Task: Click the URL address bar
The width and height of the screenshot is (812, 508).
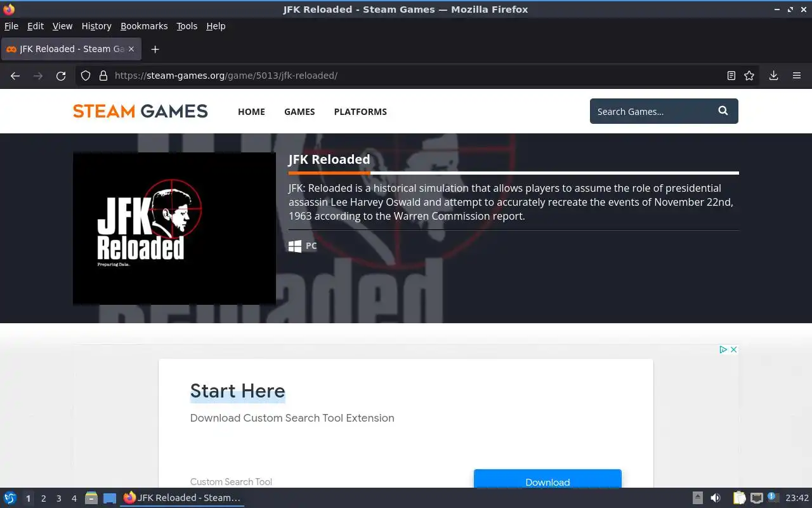Action: point(416,76)
